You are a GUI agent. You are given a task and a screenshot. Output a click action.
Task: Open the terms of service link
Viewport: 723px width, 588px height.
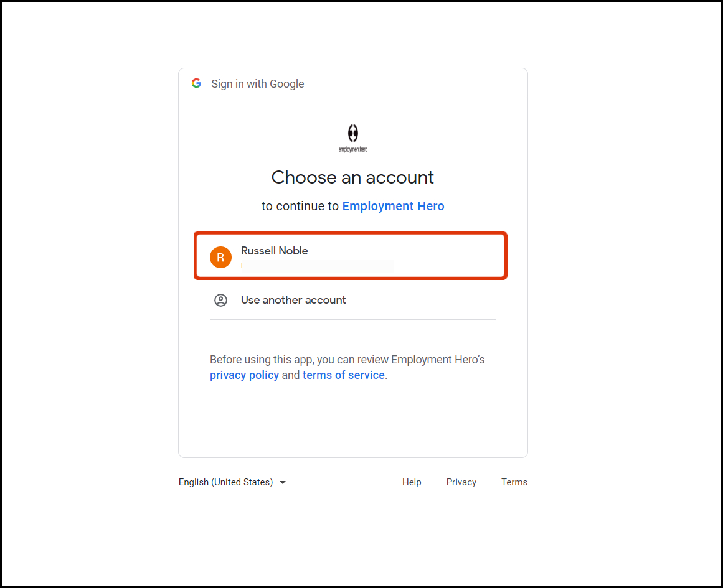(x=343, y=375)
